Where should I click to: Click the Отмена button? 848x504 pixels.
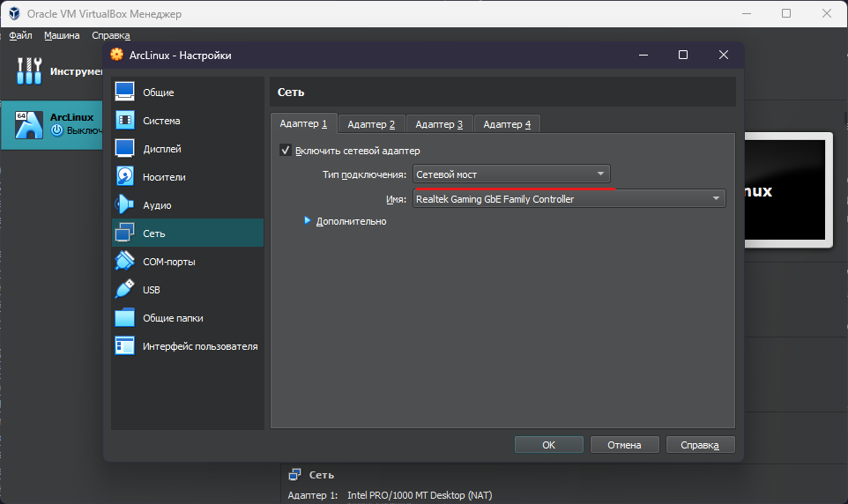pyautogui.click(x=625, y=444)
